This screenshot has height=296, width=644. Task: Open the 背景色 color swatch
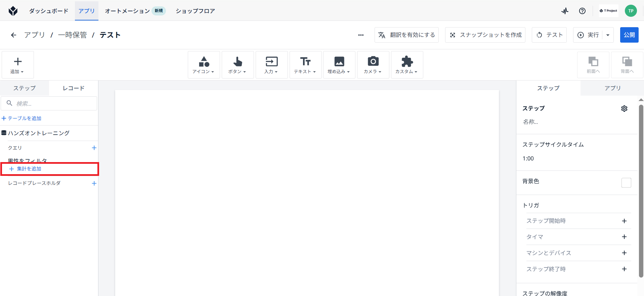point(626,183)
